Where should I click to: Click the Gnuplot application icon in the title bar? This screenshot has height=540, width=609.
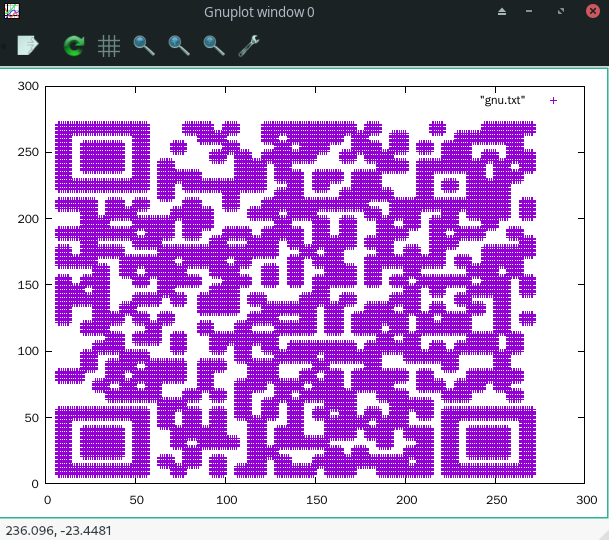click(12, 11)
